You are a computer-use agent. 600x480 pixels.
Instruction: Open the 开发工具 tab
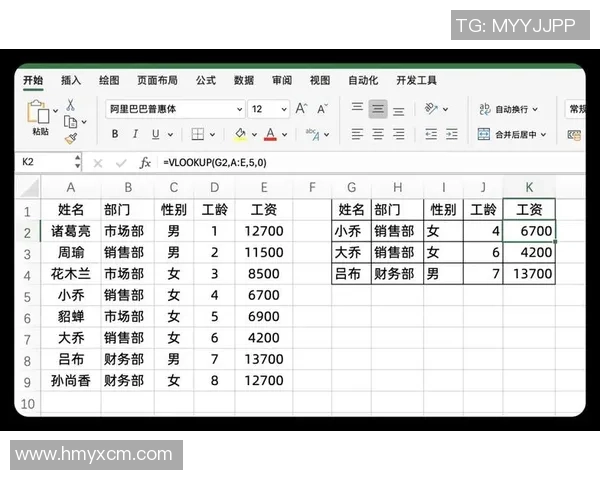416,80
